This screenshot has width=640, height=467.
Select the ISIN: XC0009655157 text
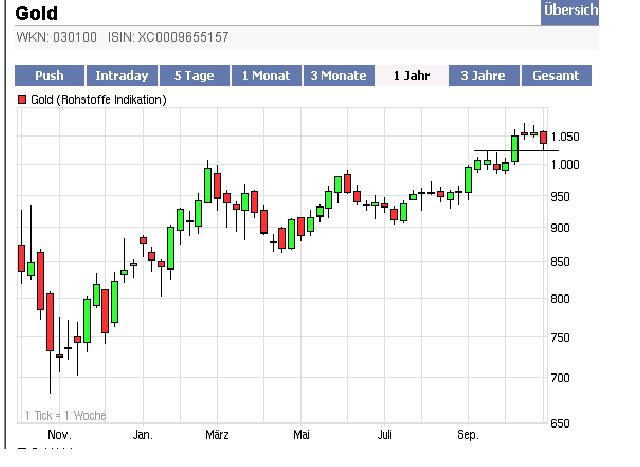(168, 38)
